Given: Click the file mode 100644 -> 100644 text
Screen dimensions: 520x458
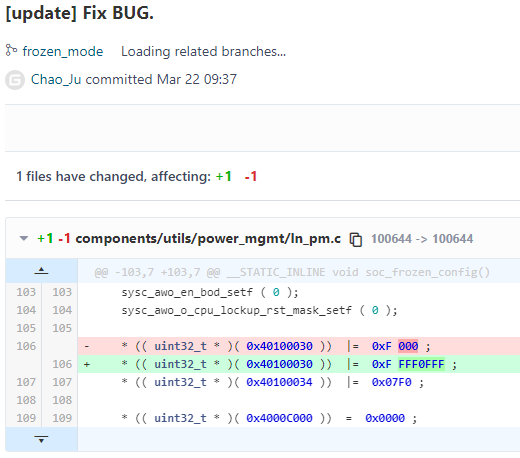Looking at the screenshot, I should [x=422, y=239].
